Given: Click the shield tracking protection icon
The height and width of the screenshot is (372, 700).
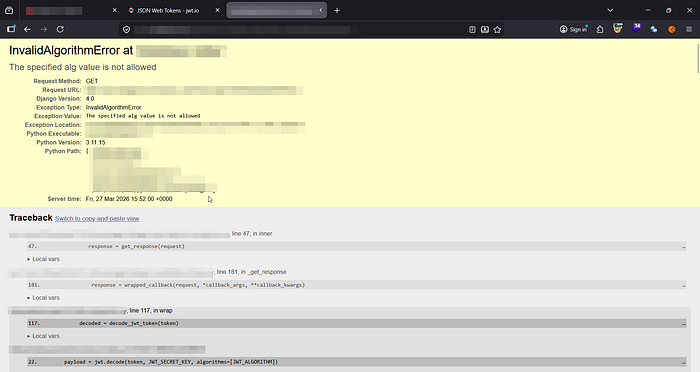Looking at the screenshot, I should tap(126, 29).
